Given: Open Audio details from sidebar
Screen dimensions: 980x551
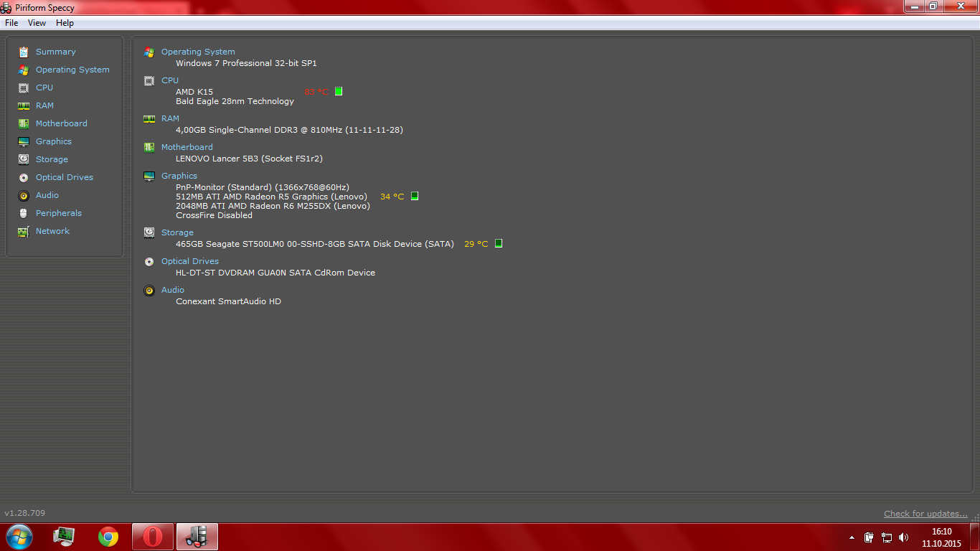Looking at the screenshot, I should 47,195.
